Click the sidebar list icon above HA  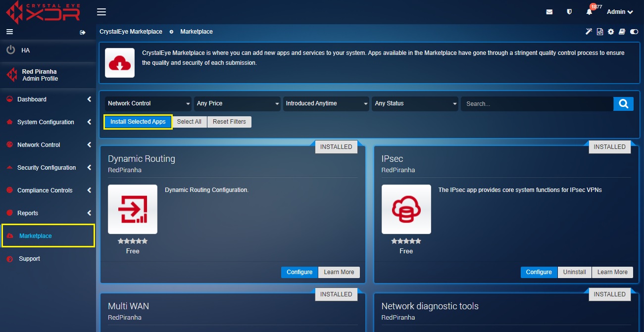9,32
